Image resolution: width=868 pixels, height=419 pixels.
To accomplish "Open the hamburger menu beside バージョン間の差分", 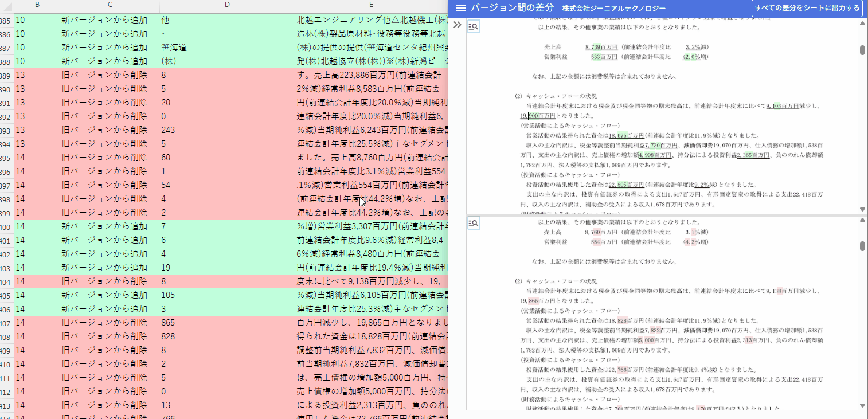I will (x=460, y=8).
